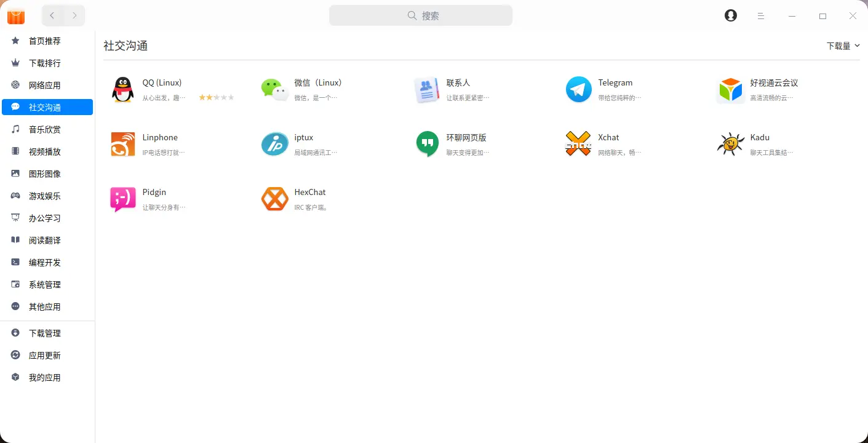The image size is (868, 443).
Task: Click the 'Pidgin' app name text
Action: click(x=154, y=192)
